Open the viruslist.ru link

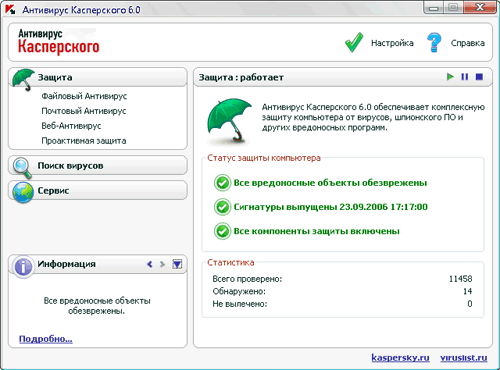pyautogui.click(x=464, y=358)
